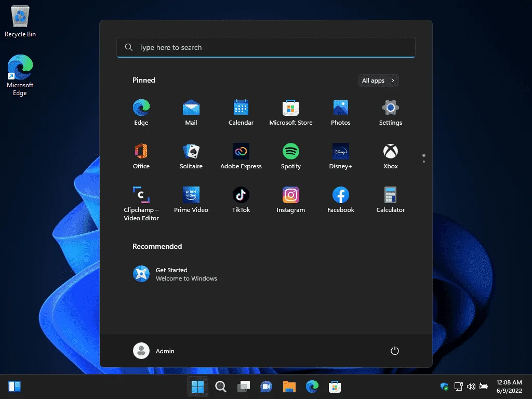This screenshot has height=399, width=532.
Task: Open the clock showing 12:08 AM
Action: (509, 387)
